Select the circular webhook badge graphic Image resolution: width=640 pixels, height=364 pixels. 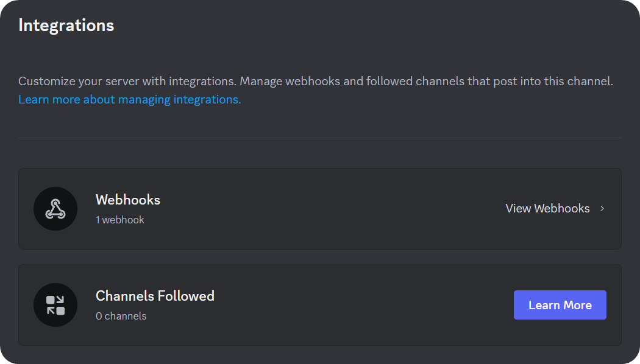pos(55,208)
